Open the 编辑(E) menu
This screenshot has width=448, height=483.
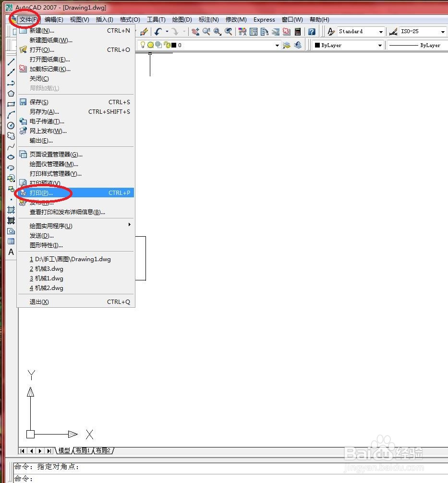(54, 20)
